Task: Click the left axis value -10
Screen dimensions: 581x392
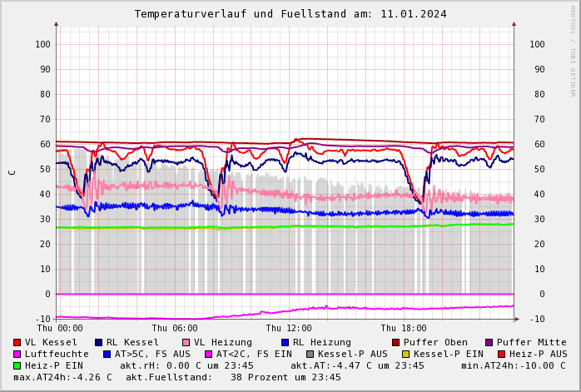Action: pyautogui.click(x=43, y=319)
